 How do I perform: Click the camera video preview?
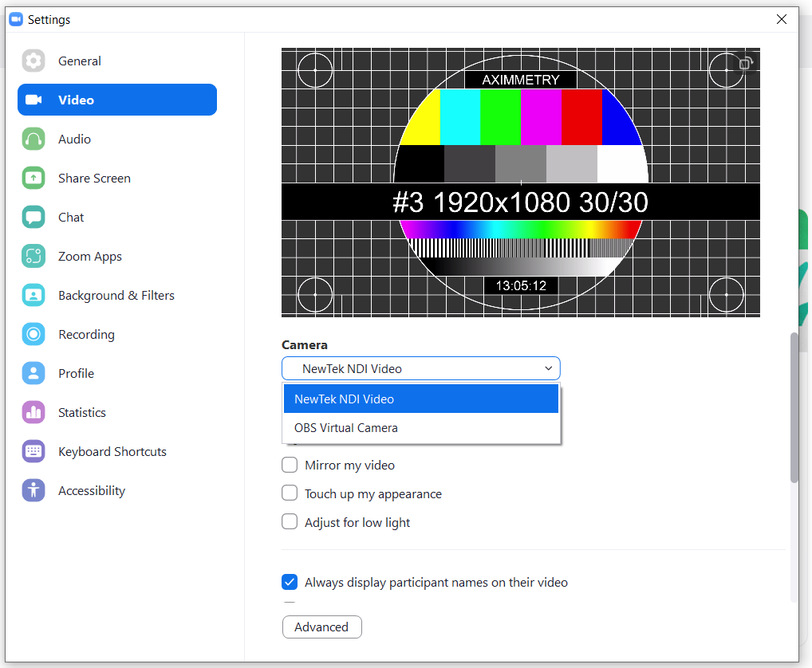520,183
